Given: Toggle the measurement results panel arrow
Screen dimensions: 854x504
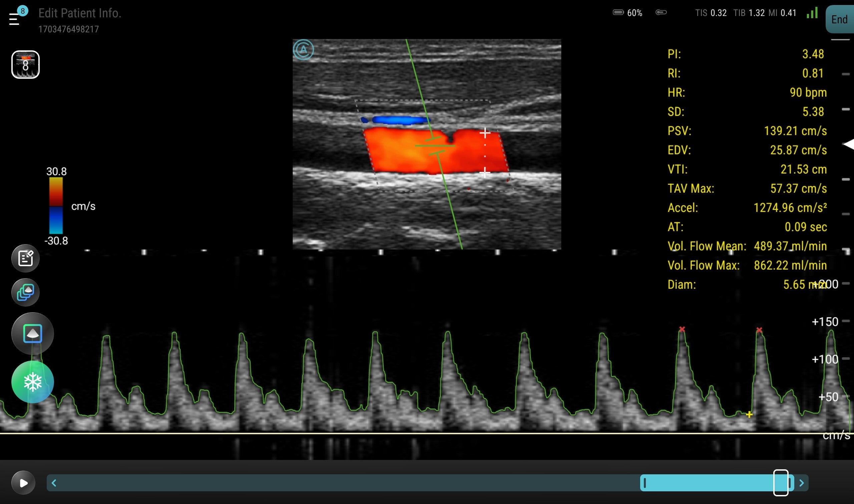Looking at the screenshot, I should [848, 144].
